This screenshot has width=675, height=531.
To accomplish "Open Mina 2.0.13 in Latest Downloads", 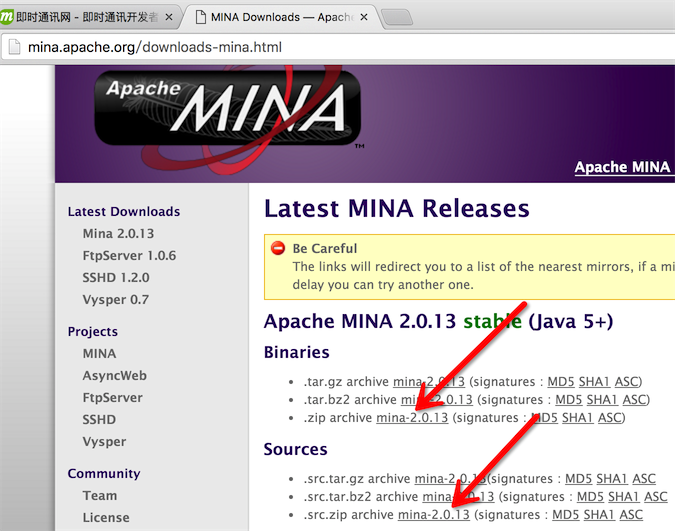I will pos(118,233).
